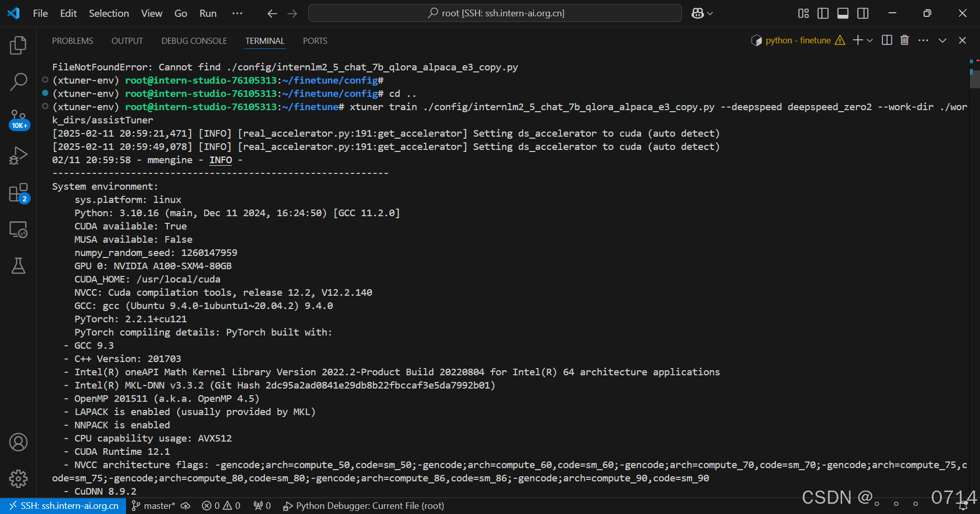Screen dimensions: 980x514
Task: Switch to the DEBUG CONSOLE tab
Action: [194, 41]
